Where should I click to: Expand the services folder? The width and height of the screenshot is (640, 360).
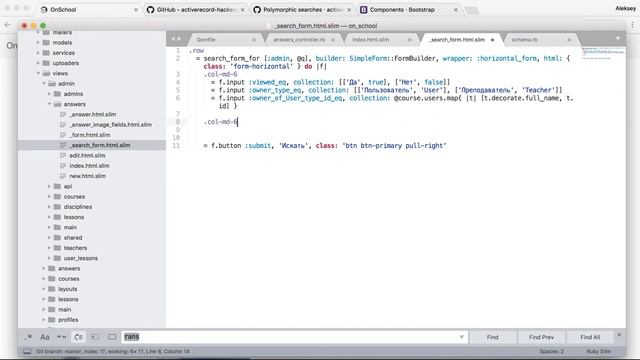38,53
